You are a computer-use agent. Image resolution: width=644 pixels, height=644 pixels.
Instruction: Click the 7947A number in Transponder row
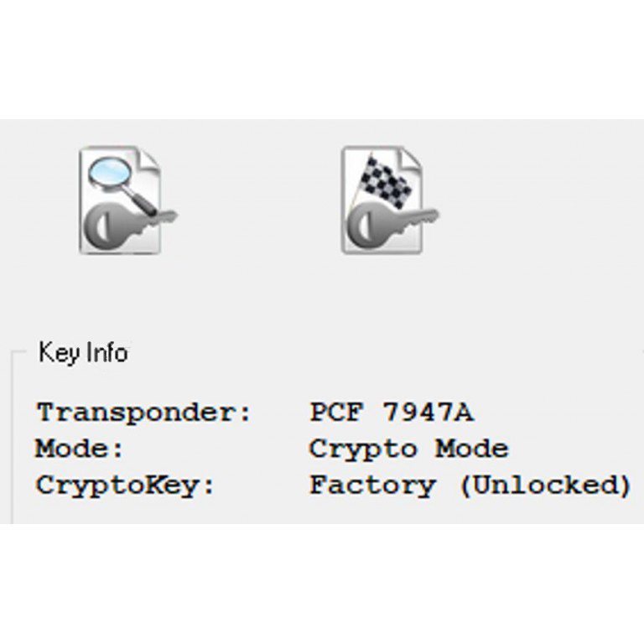tap(428, 413)
